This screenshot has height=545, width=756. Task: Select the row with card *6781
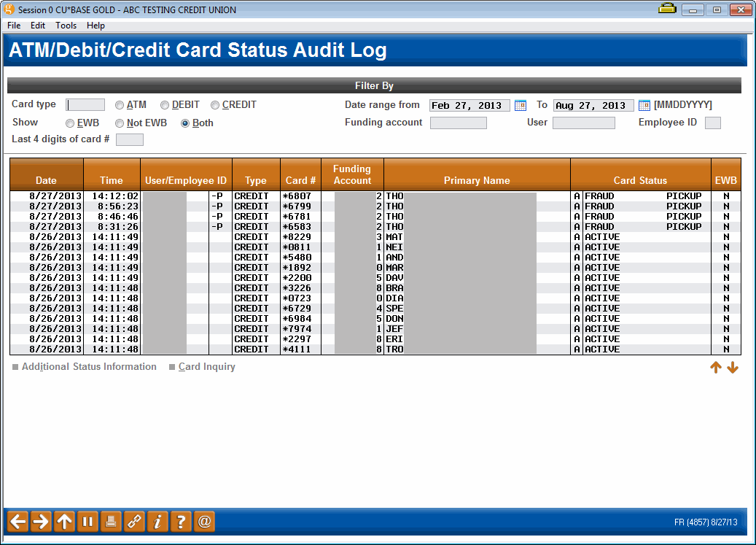pos(375,217)
